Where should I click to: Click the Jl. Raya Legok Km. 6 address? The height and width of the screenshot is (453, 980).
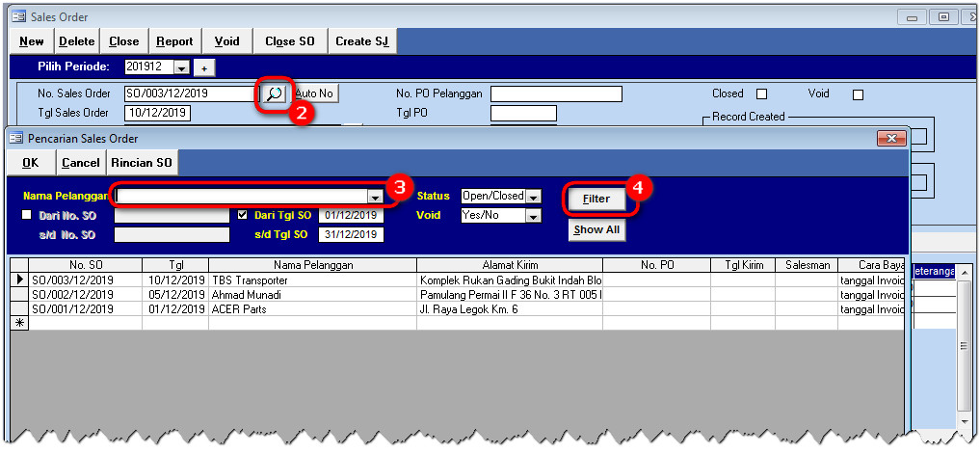(x=510, y=309)
